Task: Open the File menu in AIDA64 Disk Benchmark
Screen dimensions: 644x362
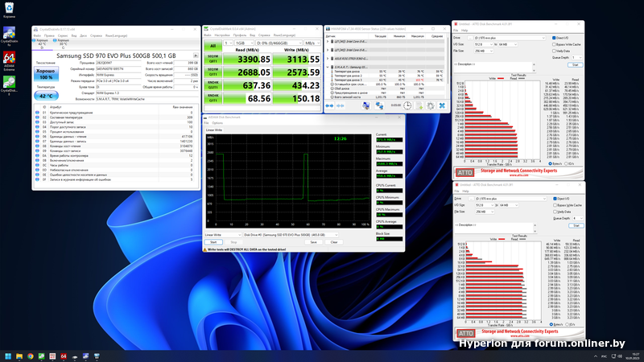Action: [208, 123]
